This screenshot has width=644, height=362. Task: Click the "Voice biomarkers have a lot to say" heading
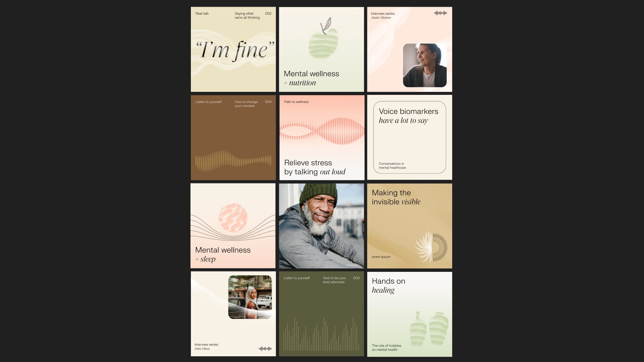tap(409, 116)
